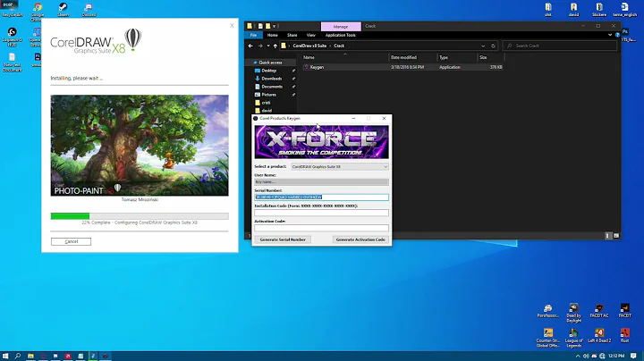Open recent locations dropdown in Explorer
The width and height of the screenshot is (644, 361).
click(268, 46)
